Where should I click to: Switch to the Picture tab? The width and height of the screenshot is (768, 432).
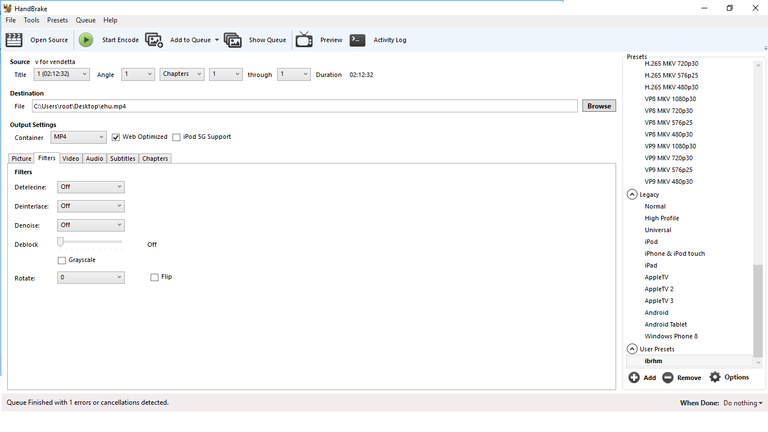point(21,158)
